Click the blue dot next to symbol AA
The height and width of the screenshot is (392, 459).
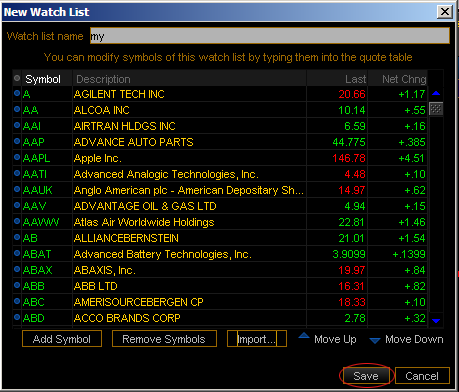[x=17, y=109]
